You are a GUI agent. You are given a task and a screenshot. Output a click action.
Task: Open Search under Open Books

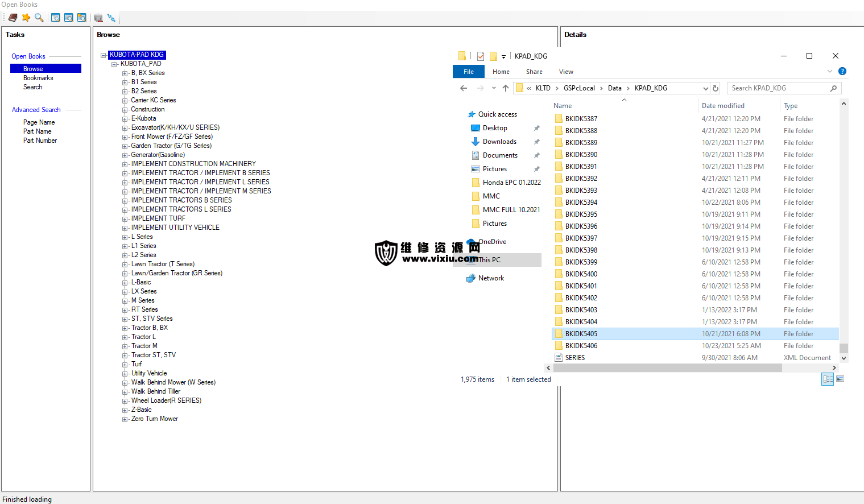click(32, 87)
